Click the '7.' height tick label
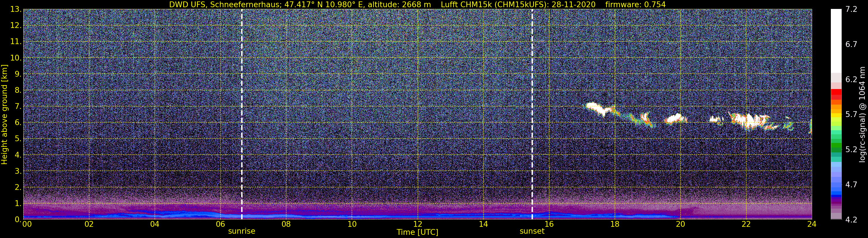Screen dimensions: 868x238 (18, 107)
